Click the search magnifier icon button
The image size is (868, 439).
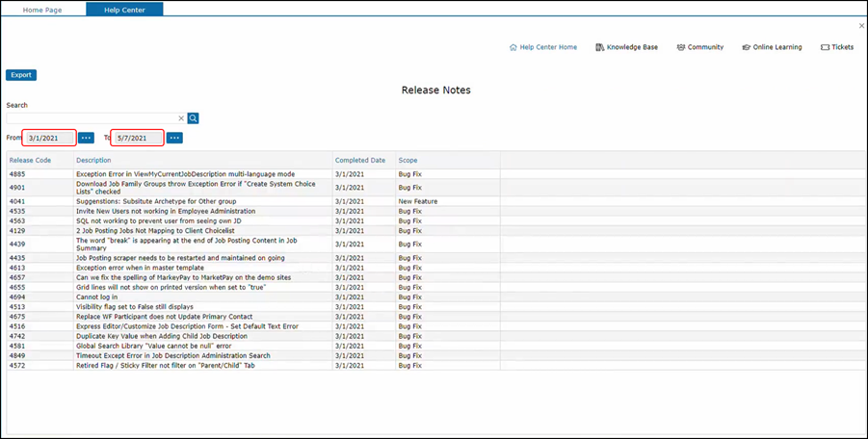coord(193,118)
